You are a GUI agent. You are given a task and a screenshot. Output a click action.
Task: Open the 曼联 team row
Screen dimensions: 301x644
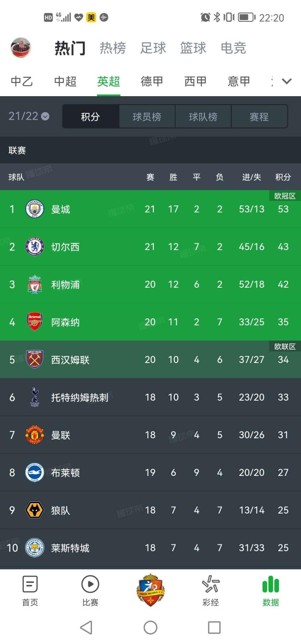150,435
